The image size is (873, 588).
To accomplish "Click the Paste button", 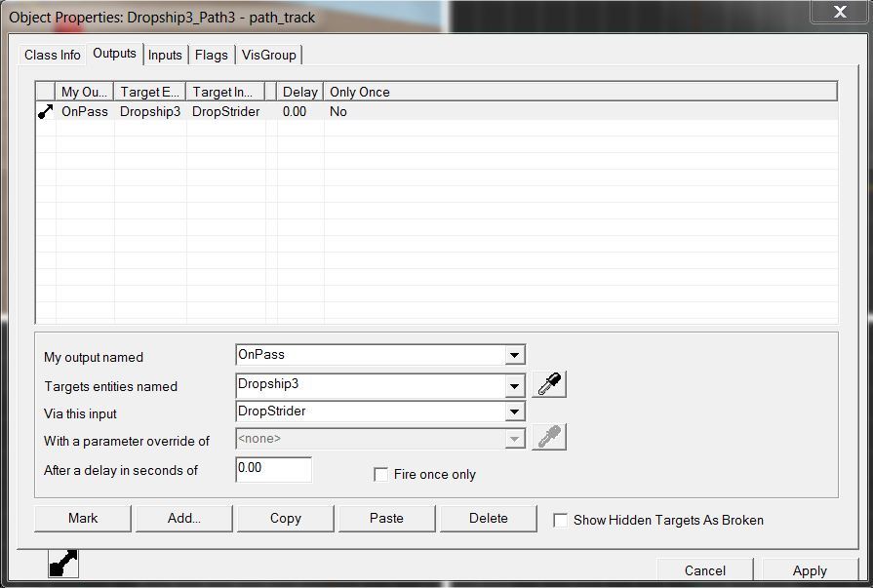I will coord(387,519).
